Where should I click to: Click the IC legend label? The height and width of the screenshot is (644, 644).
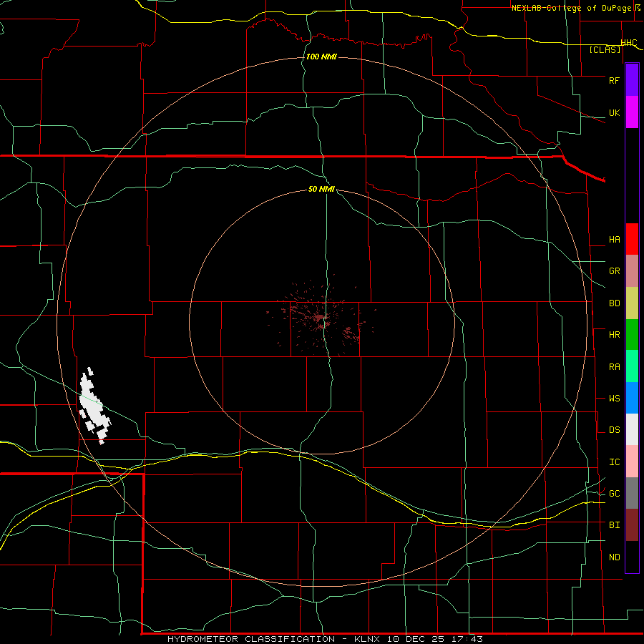[614, 462]
